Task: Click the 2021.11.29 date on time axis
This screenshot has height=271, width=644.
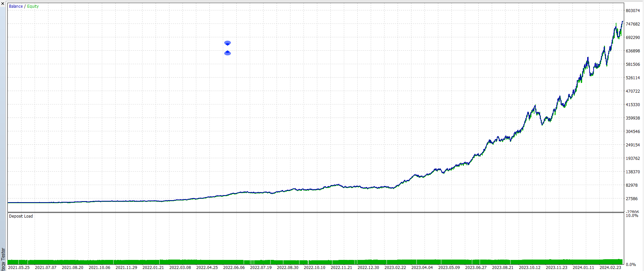Action: click(x=126, y=268)
